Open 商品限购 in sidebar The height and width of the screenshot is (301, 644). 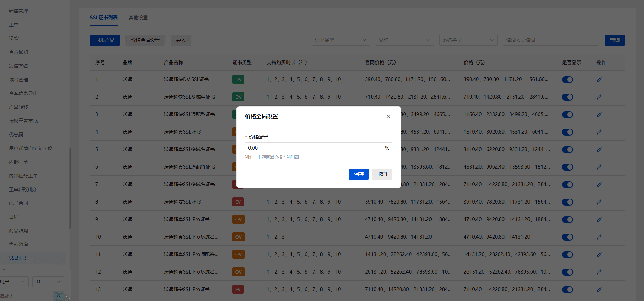click(19, 231)
